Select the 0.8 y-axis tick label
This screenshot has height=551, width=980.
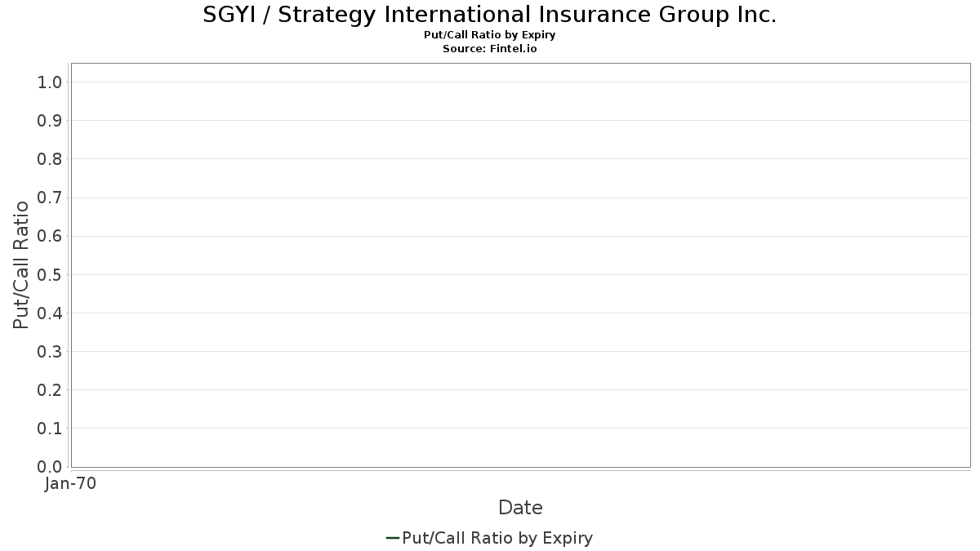50,159
